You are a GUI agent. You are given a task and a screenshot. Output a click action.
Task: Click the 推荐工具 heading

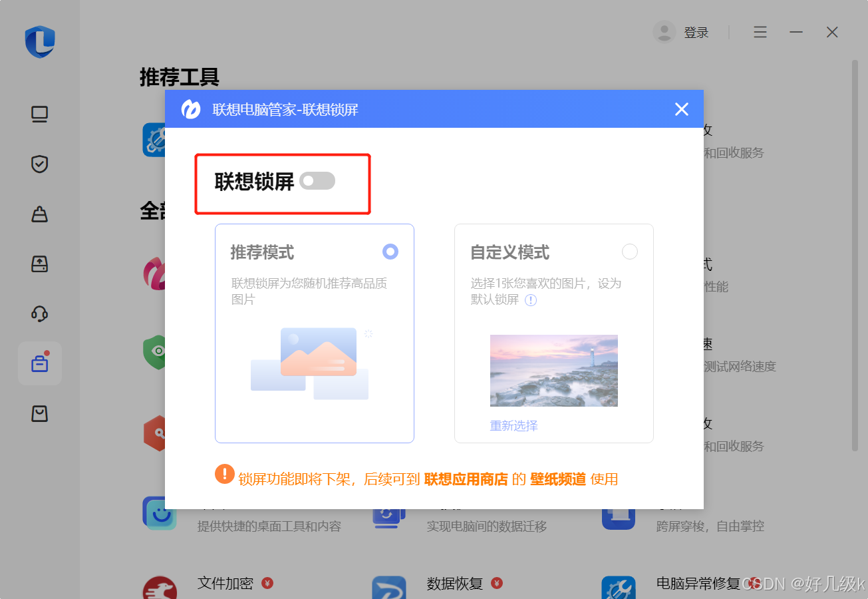coord(180,77)
